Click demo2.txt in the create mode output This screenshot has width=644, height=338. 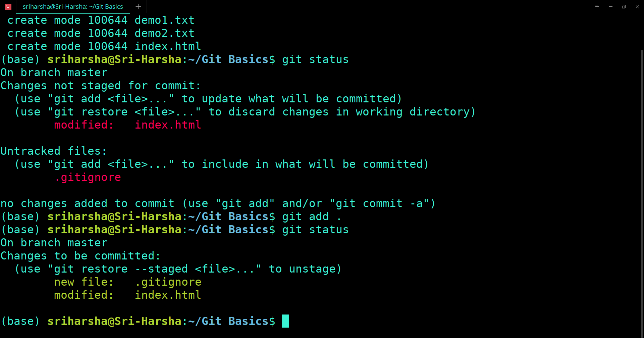pos(164,33)
